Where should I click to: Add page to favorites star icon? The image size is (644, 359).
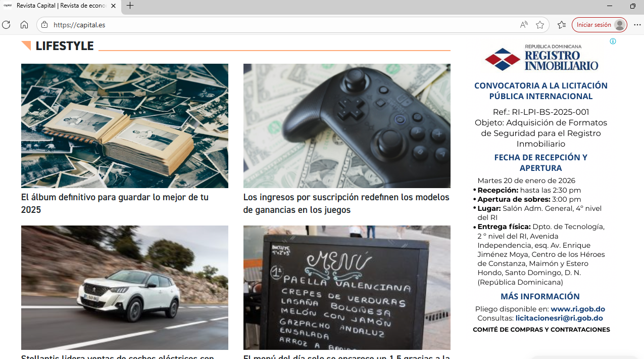(x=540, y=25)
